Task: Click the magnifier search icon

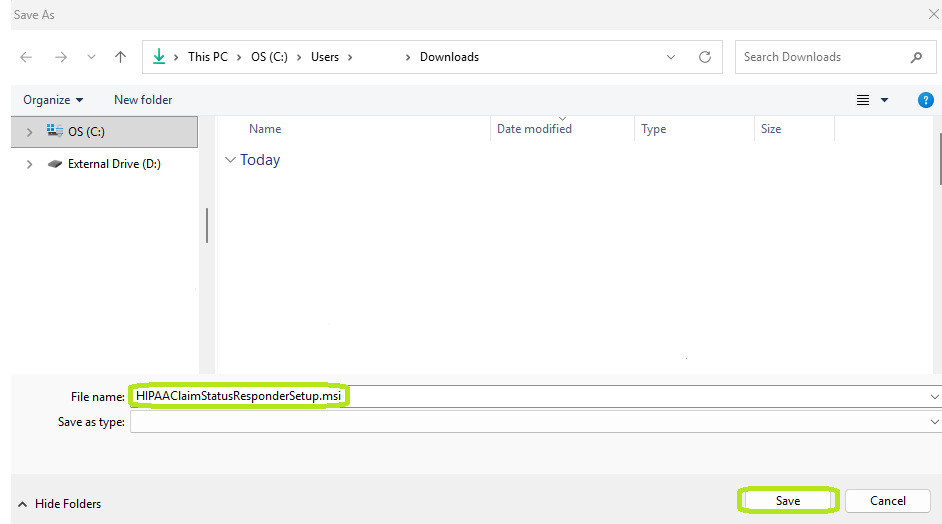Action: [x=916, y=57]
